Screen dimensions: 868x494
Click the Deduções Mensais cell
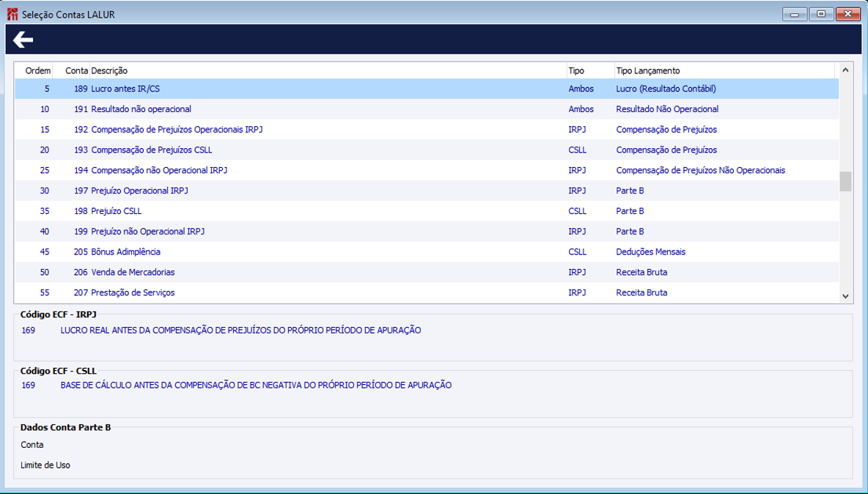click(650, 251)
